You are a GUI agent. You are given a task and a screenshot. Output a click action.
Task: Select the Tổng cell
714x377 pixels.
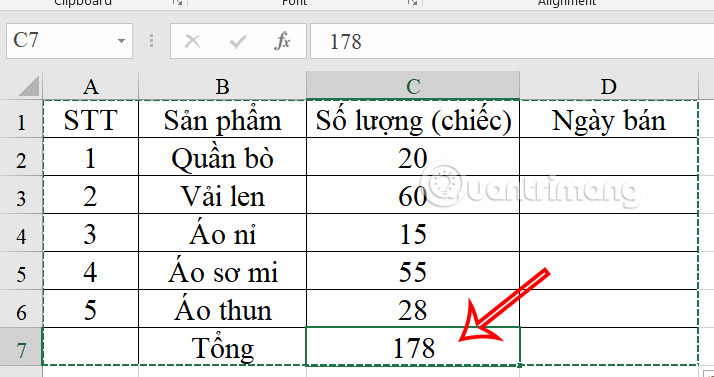coord(222,346)
